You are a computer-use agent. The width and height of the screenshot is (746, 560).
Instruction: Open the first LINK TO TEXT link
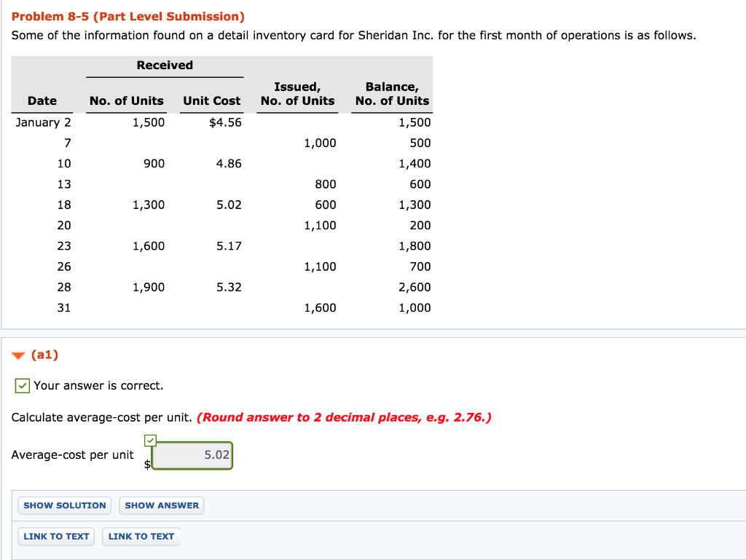pos(56,536)
